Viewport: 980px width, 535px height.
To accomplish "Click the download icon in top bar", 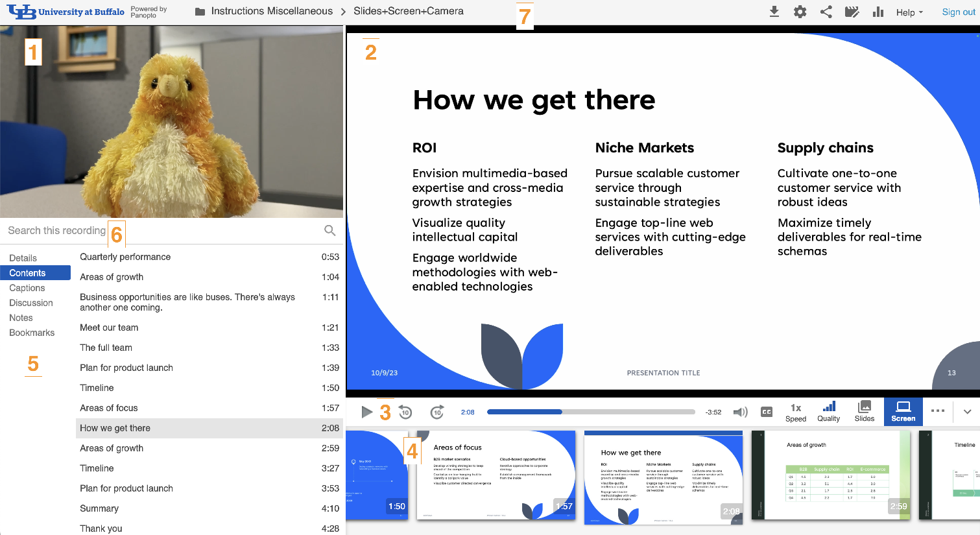I will pyautogui.click(x=774, y=12).
